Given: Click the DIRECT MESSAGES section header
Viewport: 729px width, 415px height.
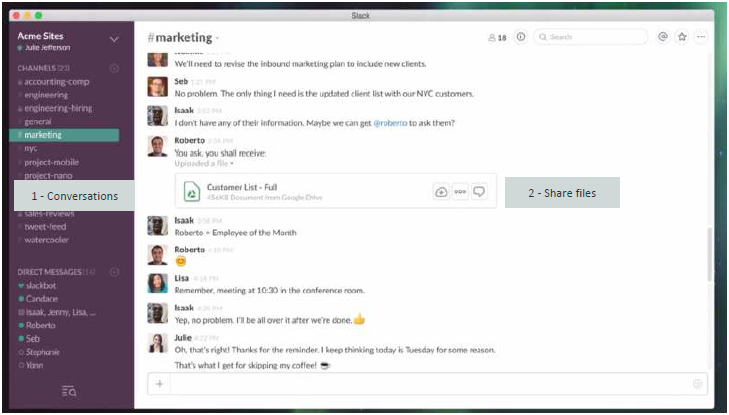Looking at the screenshot, I should pyautogui.click(x=56, y=272).
